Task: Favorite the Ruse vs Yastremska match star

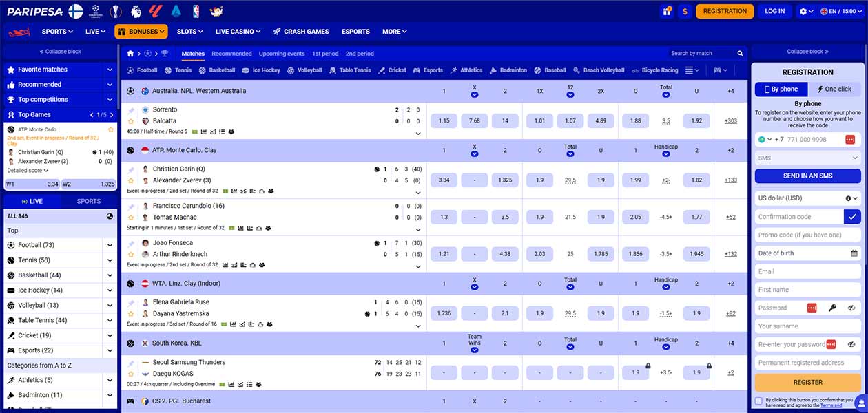Action: 131,314
